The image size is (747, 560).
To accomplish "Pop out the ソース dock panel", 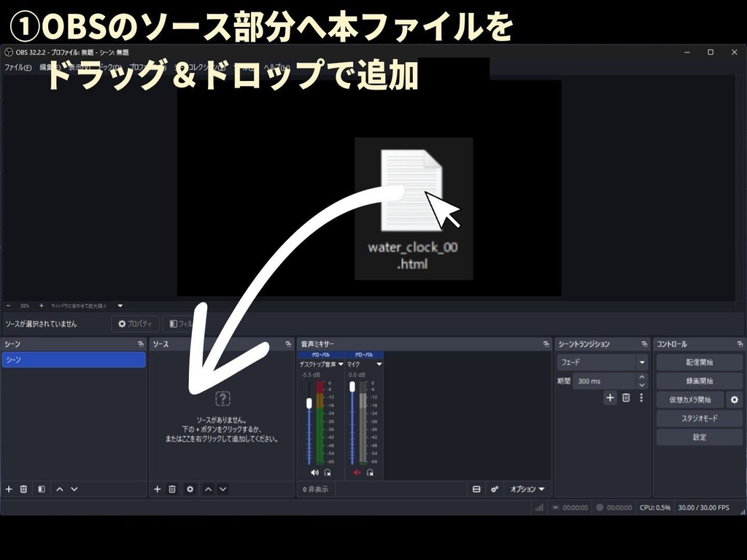I will click(x=288, y=344).
